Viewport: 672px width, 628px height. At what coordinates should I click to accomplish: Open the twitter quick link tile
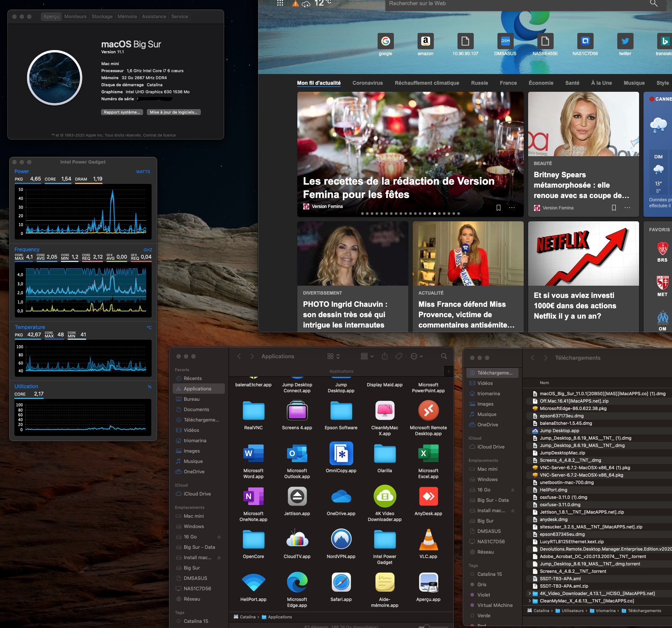point(625,41)
